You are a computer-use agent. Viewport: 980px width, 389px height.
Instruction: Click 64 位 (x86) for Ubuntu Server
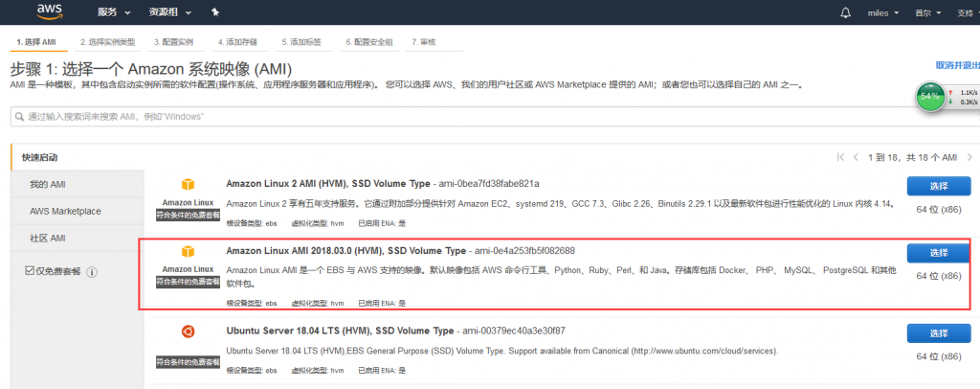coord(938,356)
